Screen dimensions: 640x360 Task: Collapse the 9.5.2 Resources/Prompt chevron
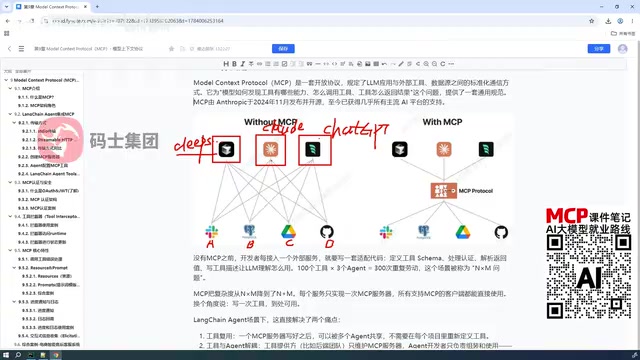(x=14, y=267)
